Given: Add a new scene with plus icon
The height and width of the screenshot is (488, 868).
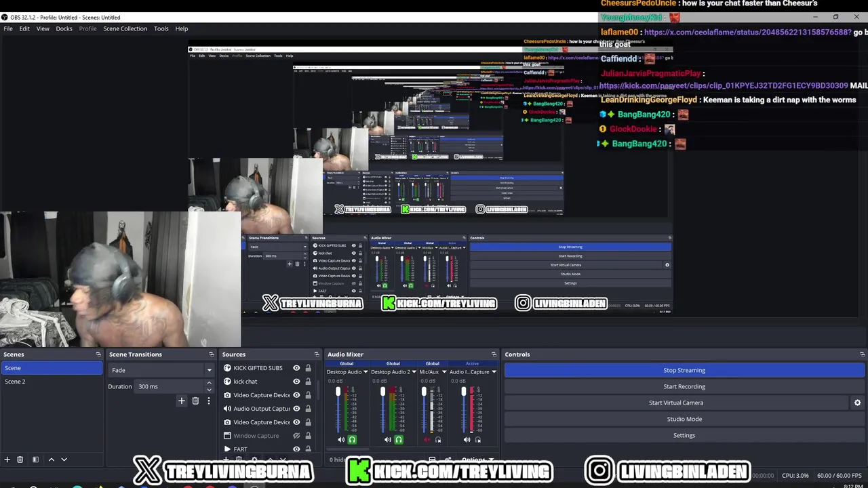Looking at the screenshot, I should (7, 460).
